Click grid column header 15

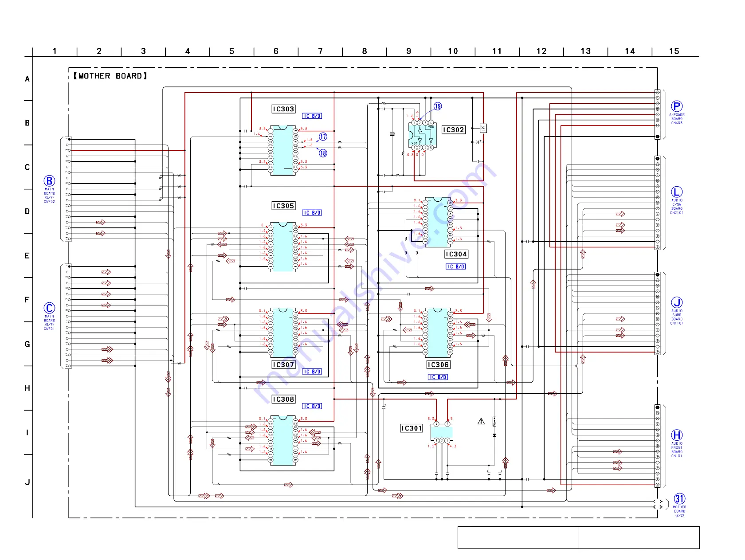click(x=674, y=51)
